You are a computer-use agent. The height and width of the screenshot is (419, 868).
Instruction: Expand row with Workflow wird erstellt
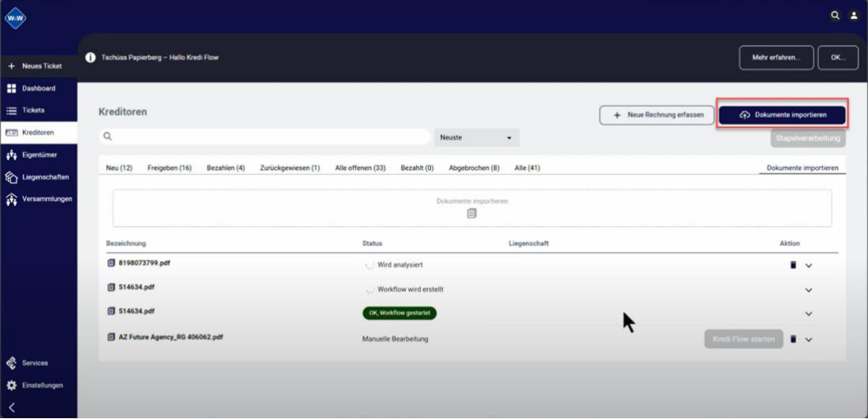tap(808, 290)
